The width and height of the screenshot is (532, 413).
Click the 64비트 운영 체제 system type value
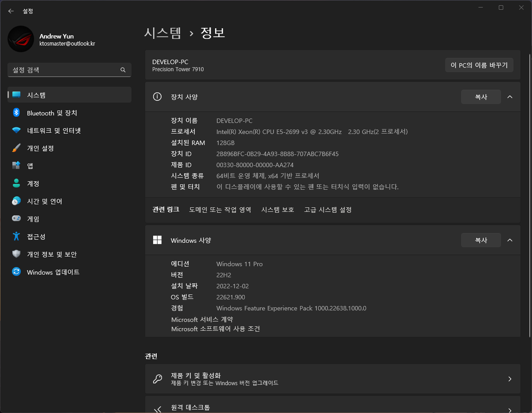[x=268, y=176]
